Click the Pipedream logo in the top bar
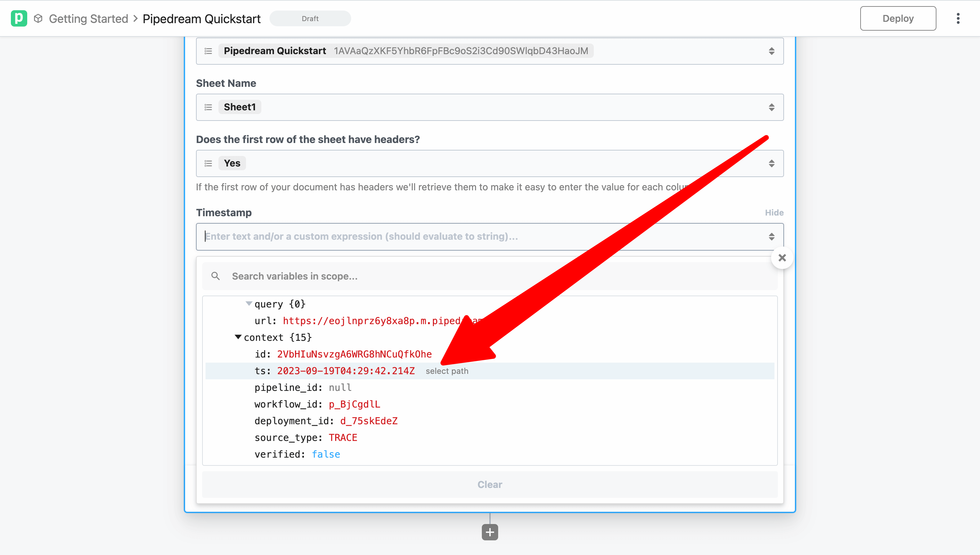 pos(19,18)
